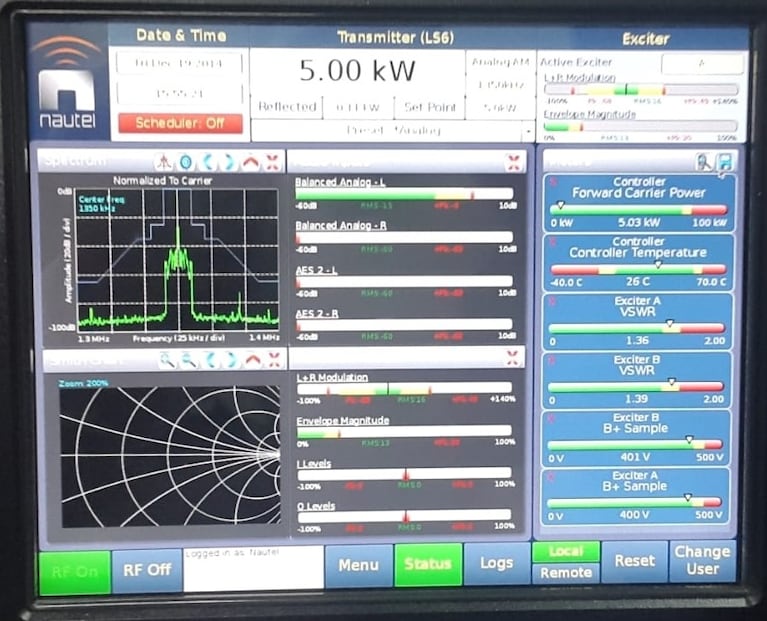Close the Spectrum panel
The width and height of the screenshot is (767, 621).
click(272, 162)
